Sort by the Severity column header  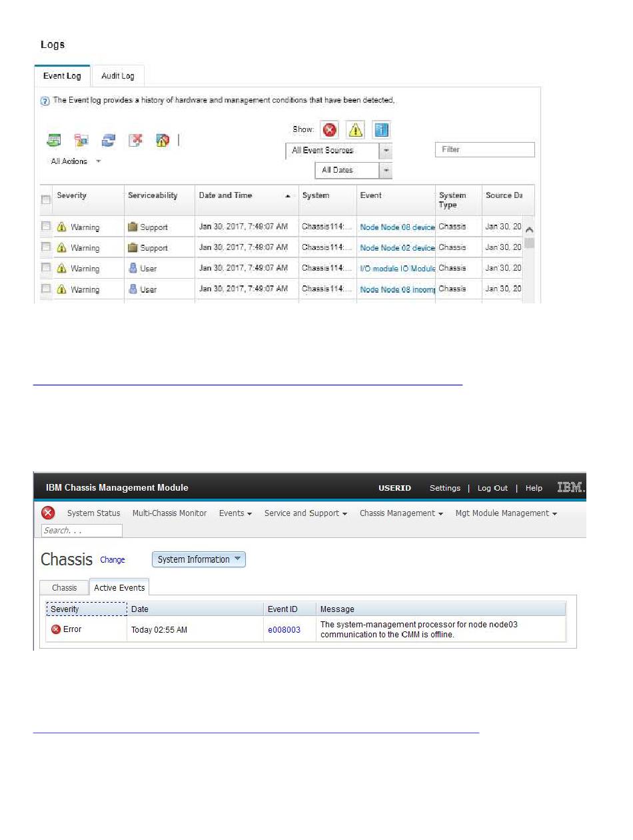[x=71, y=195]
